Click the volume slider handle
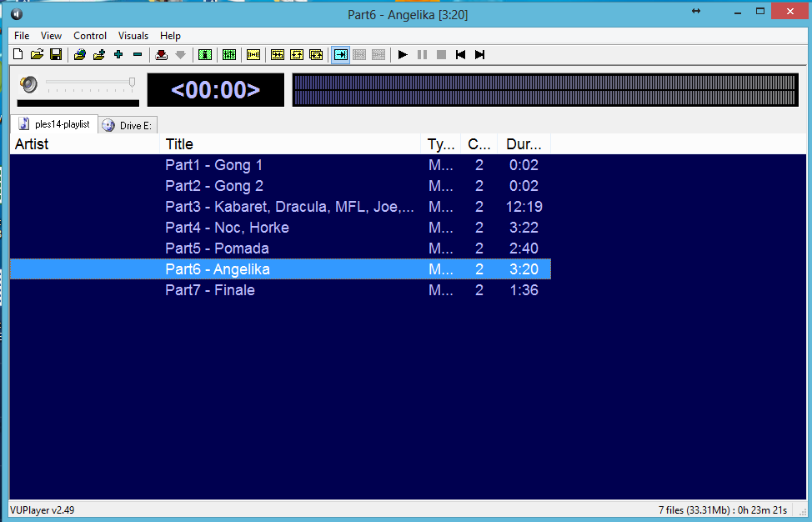The image size is (812, 522). tap(132, 82)
